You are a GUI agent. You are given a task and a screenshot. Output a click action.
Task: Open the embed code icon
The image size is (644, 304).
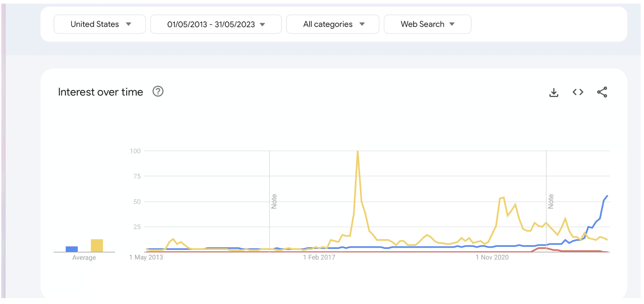point(578,92)
